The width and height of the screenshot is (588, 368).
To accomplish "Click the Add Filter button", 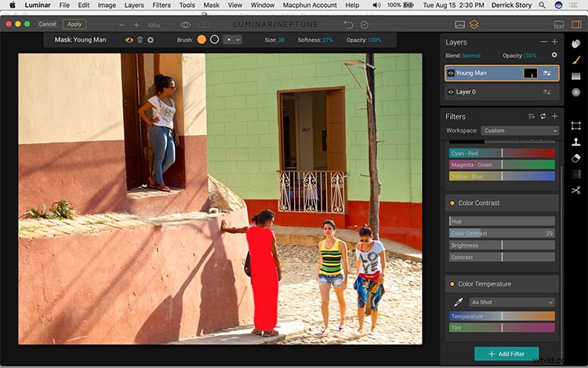I will click(506, 354).
